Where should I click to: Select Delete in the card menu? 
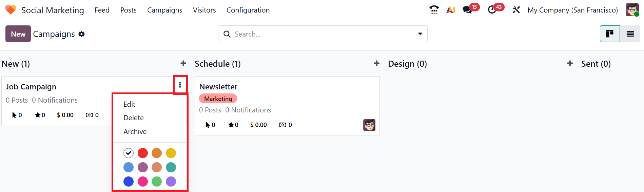134,118
